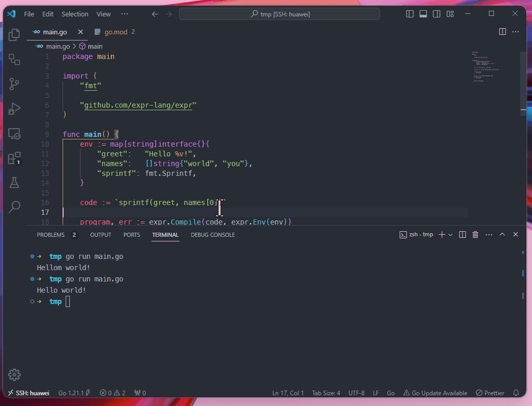Open the Explorer view in activity bar
The image size is (532, 406).
[x=14, y=35]
